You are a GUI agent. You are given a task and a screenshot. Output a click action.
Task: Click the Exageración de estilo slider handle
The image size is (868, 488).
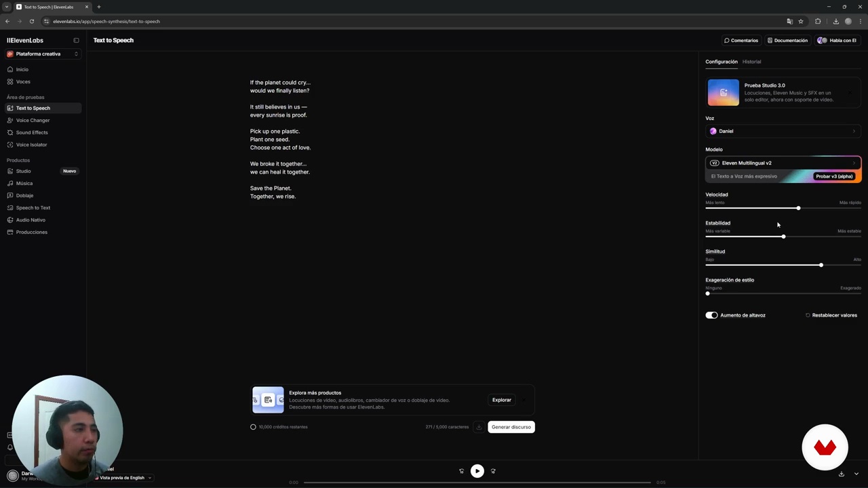point(707,293)
